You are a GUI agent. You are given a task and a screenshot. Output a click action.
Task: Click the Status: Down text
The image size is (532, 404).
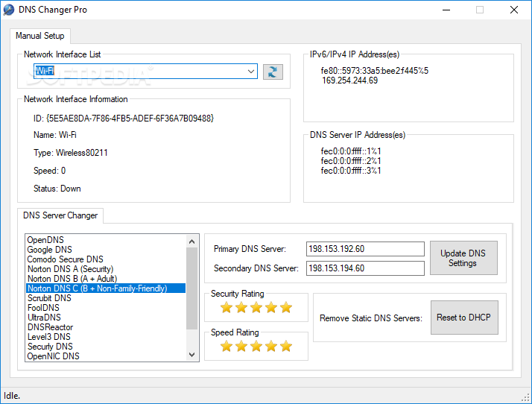coord(57,189)
